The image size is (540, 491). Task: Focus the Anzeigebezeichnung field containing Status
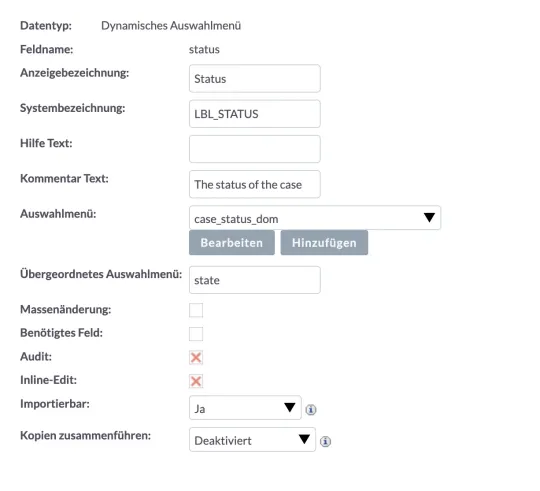pos(255,79)
